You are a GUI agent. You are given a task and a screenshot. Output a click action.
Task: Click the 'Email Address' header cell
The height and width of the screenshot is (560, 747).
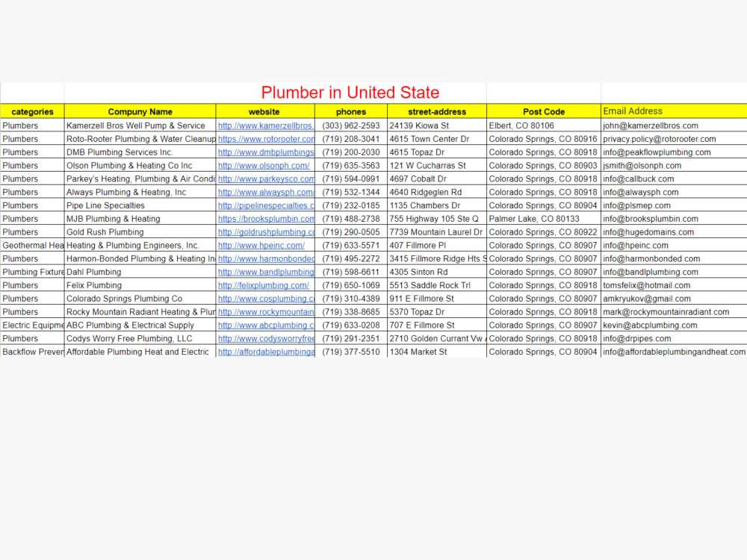coord(674,111)
